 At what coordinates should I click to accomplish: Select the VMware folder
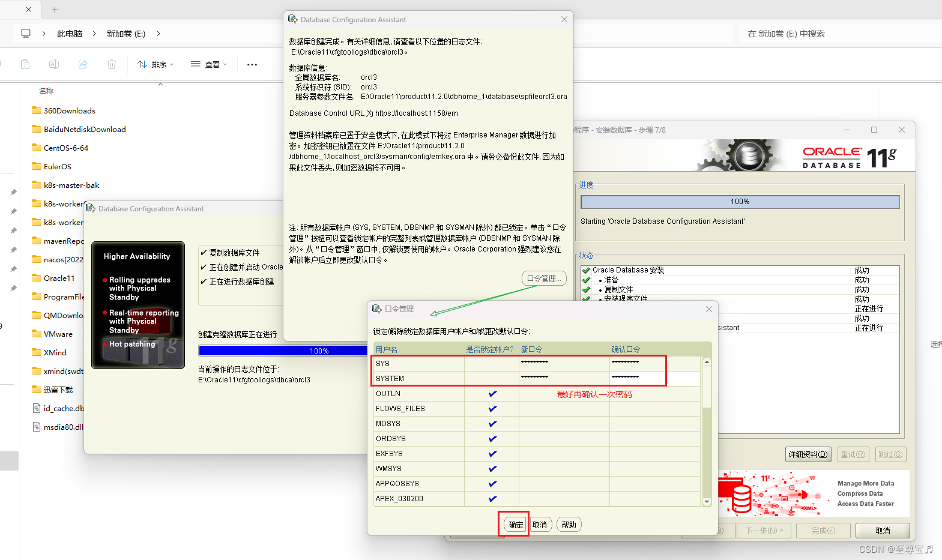pos(52,334)
